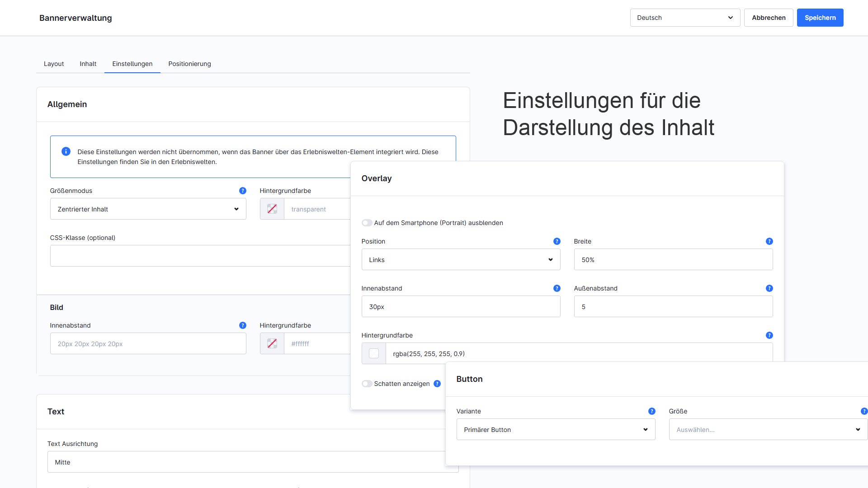Open the Bild Hintergrundfarbe #ffffff swatch
The image size is (868, 488).
(272, 343)
